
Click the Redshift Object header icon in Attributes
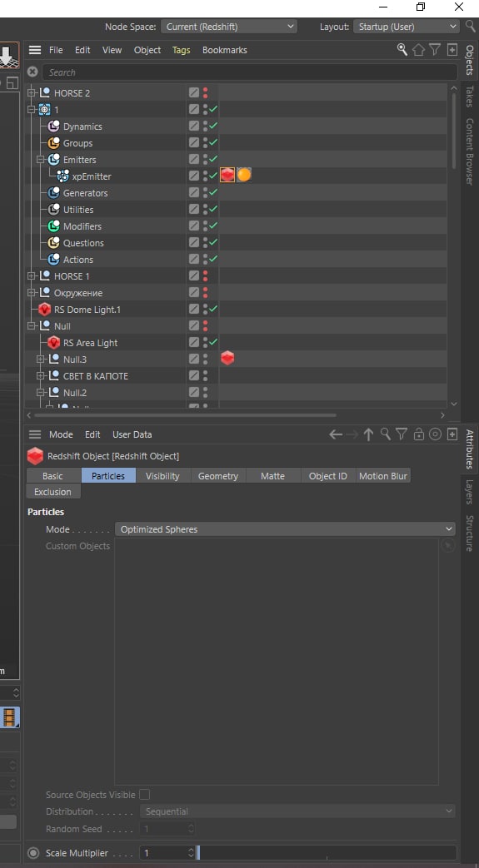coord(35,456)
